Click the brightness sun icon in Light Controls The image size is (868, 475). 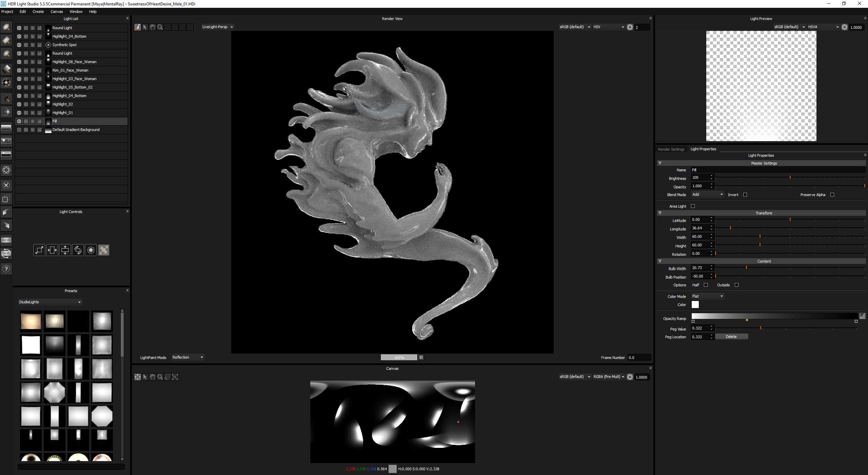pos(91,250)
